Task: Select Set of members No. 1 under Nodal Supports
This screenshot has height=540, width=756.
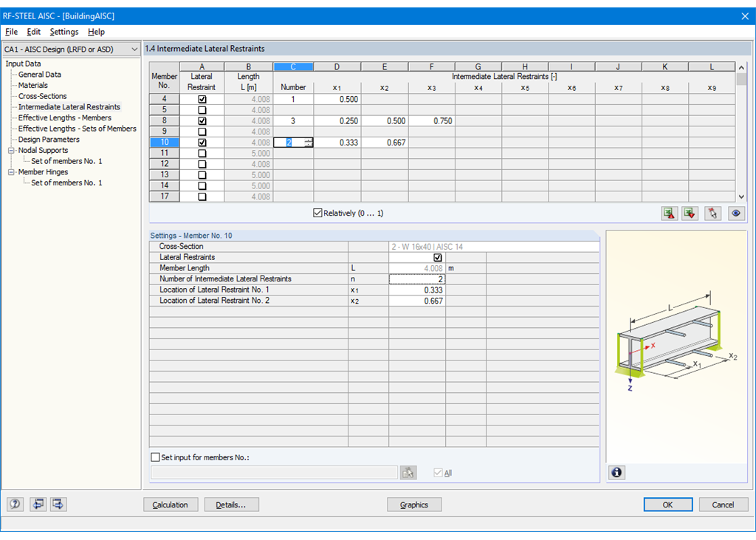Action: point(66,161)
